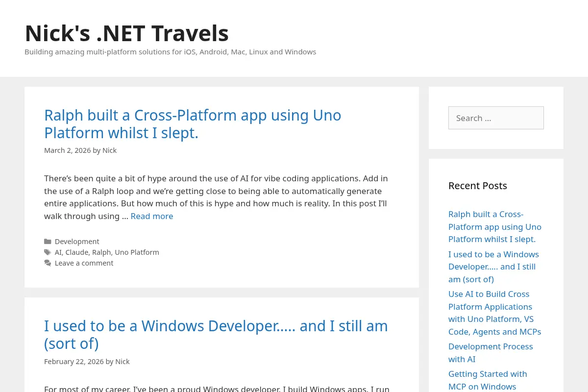Open author 'Nick' link under February 22 post
The height and width of the screenshot is (392, 588).
point(122,362)
